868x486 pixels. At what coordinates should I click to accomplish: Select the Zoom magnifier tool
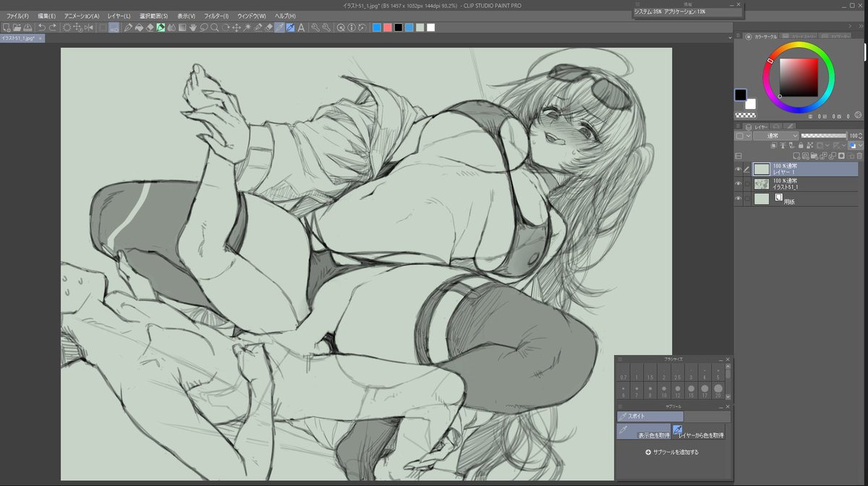213,27
